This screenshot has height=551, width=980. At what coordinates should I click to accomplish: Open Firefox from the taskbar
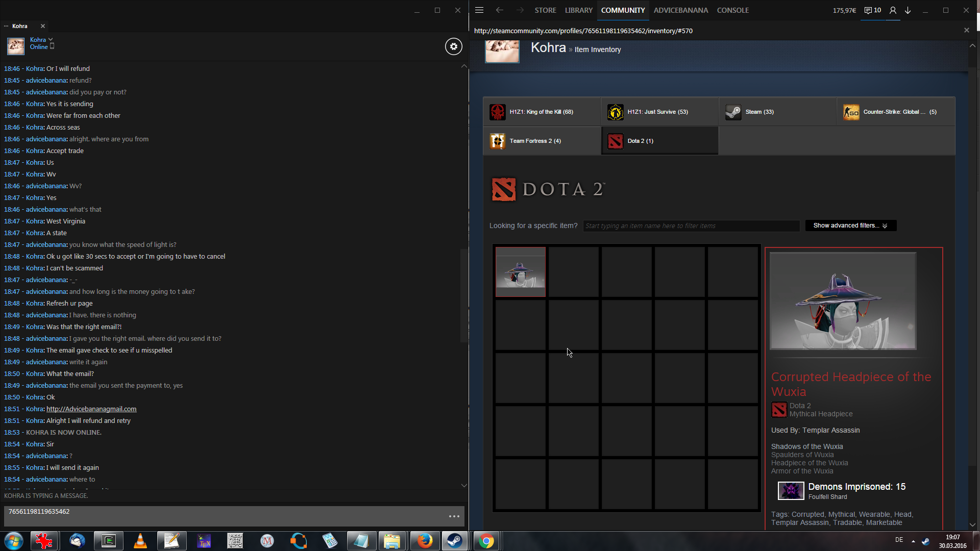424,541
